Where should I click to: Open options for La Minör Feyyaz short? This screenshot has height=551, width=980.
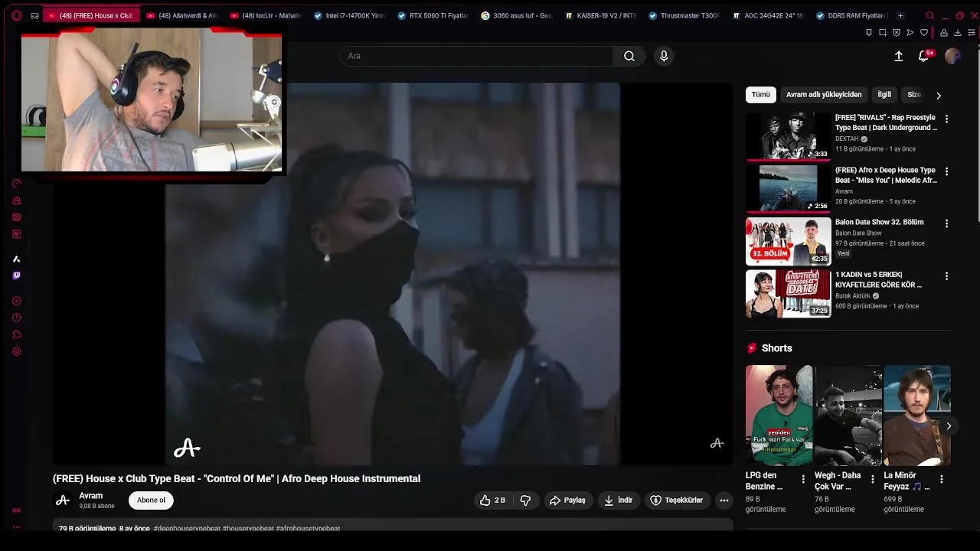click(x=941, y=479)
